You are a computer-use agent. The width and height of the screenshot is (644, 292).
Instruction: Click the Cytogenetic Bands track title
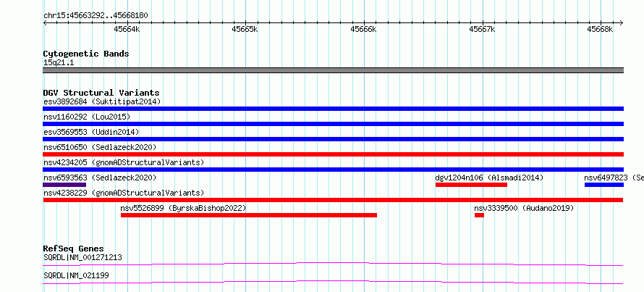coord(86,54)
